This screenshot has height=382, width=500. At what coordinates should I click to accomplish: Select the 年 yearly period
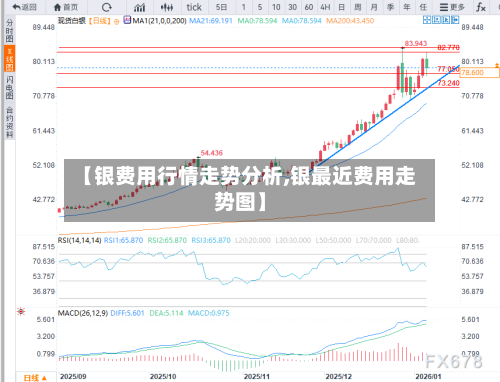coord(407,7)
